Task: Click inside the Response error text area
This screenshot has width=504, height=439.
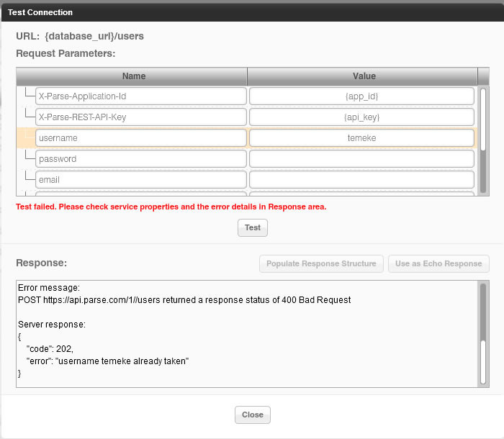Action: (245, 332)
